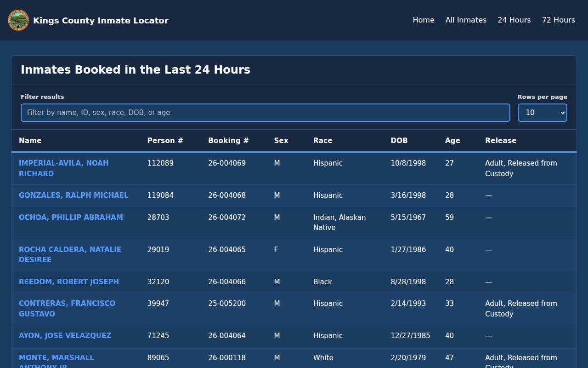Open inmate OCHOA, PHILLIP ABRAHAM record
Screen dimensions: 588x368
(71, 217)
